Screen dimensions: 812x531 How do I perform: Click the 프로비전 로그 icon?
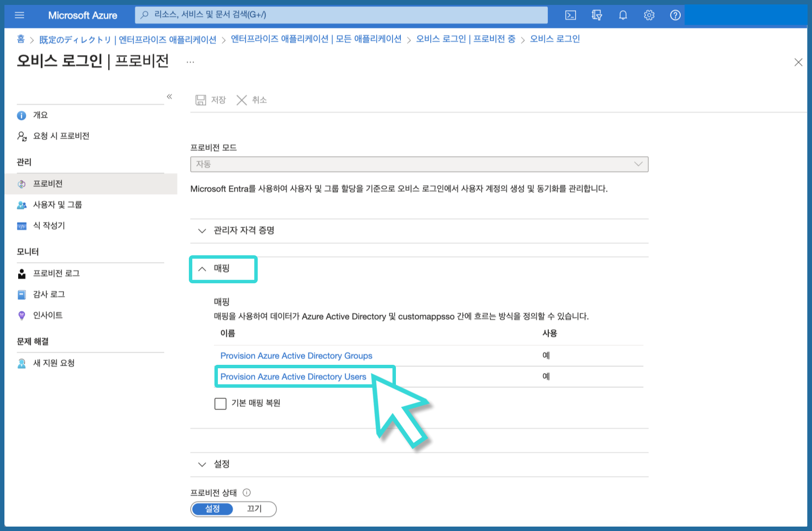point(22,274)
